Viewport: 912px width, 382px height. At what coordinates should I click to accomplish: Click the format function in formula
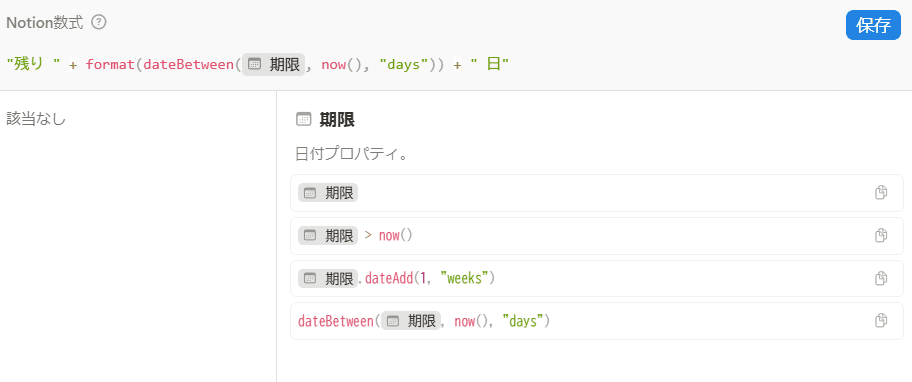pyautogui.click(x=110, y=65)
